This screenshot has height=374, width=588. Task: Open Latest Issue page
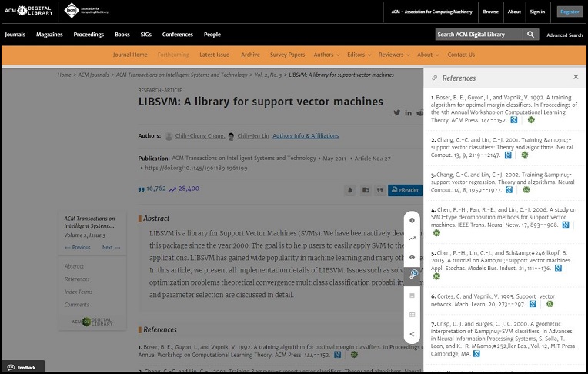[214, 55]
